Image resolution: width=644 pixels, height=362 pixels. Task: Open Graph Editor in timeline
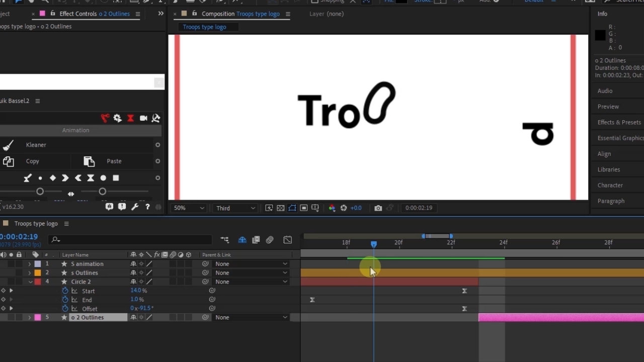(x=287, y=240)
